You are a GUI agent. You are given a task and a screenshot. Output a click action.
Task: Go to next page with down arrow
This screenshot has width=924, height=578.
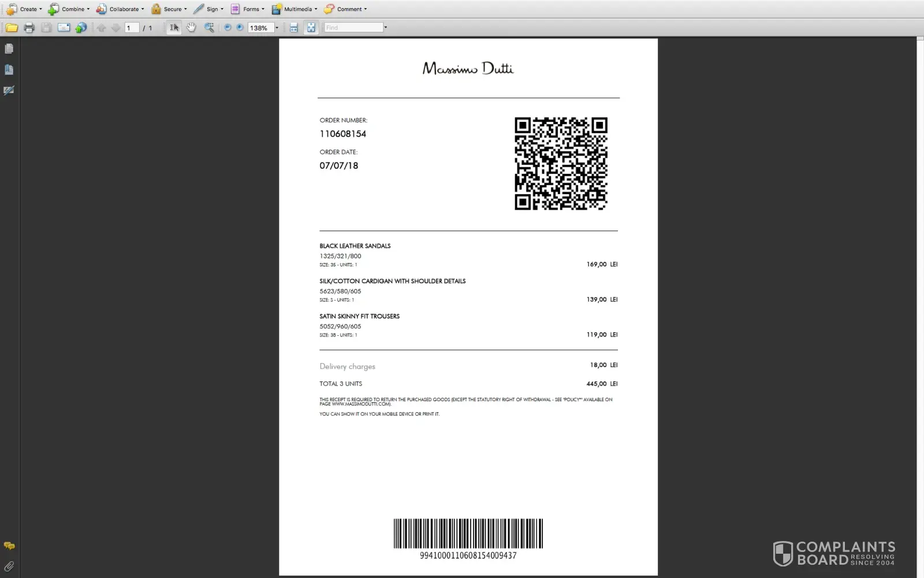tap(115, 28)
